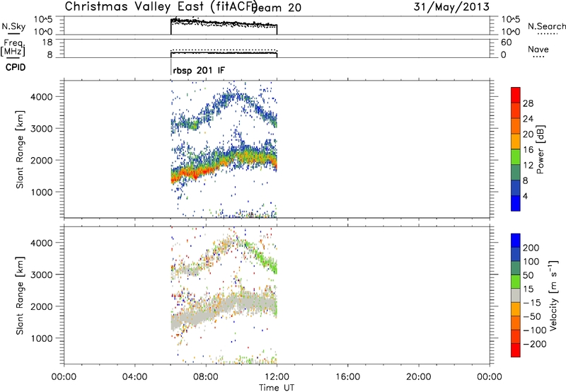Click the 'CPID' row label

(16, 67)
